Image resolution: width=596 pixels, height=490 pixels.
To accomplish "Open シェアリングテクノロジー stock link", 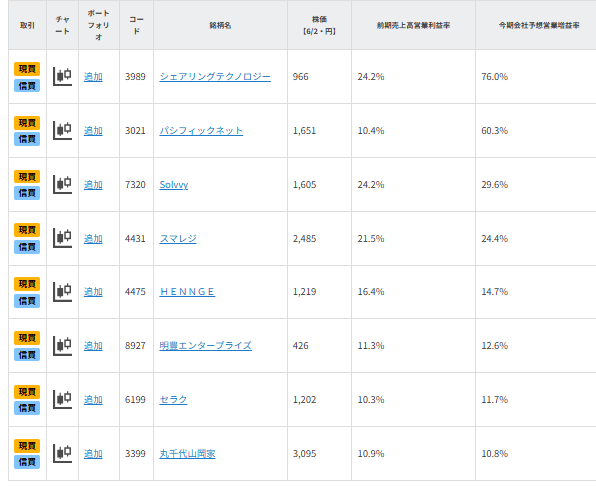I will click(215, 77).
